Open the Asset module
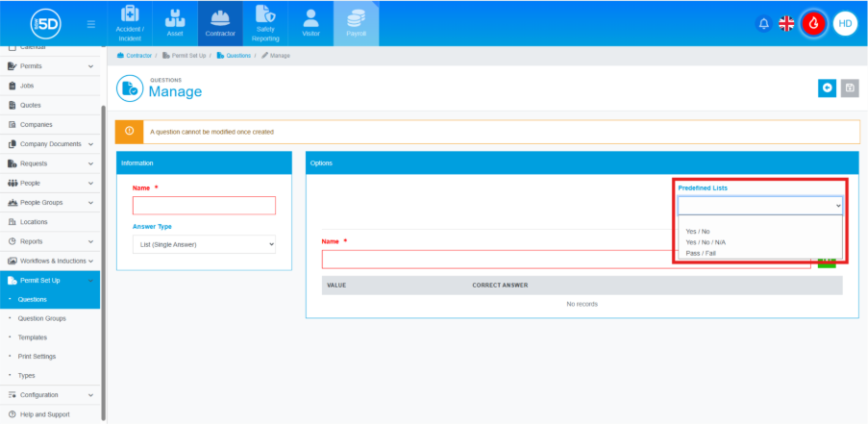This screenshot has width=868, height=424. 175,23
